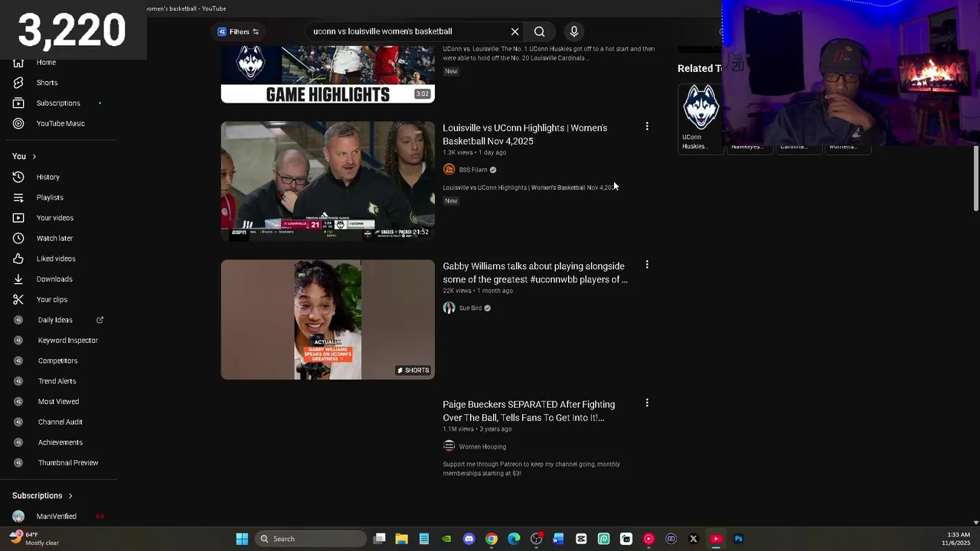980x551 pixels.
Task: Open Shorts in the sidebar
Action: [x=46, y=83]
